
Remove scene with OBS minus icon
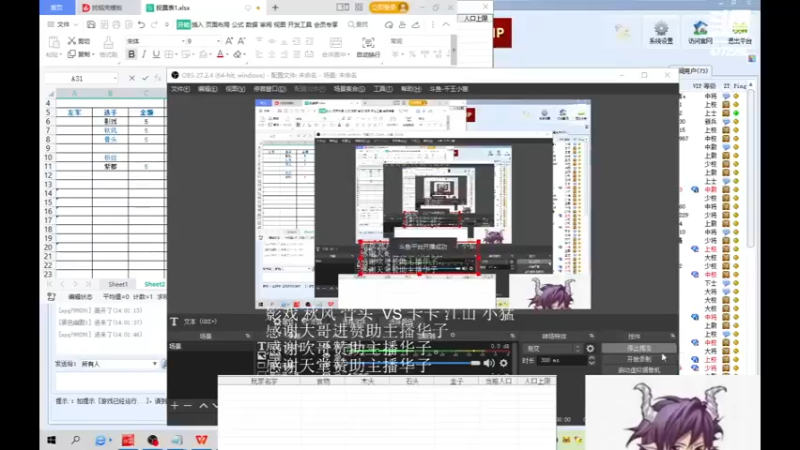tap(187, 406)
